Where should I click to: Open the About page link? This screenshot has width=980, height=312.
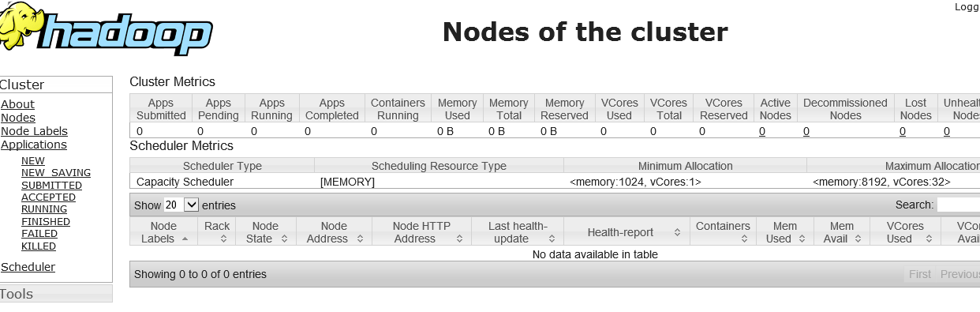click(17, 104)
